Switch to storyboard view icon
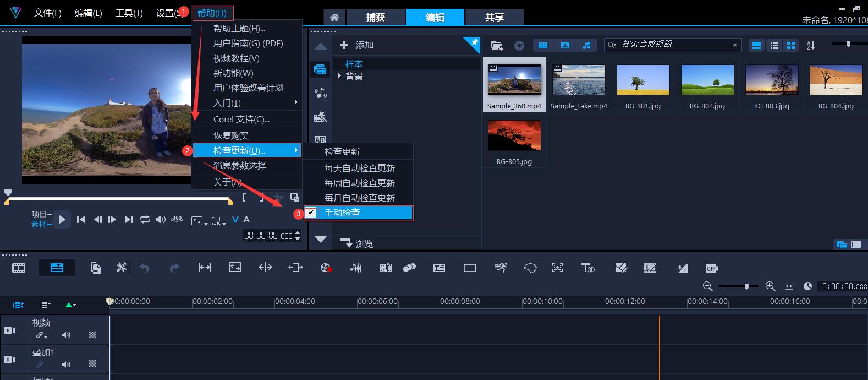This screenshot has width=868, height=380. pyautogui.click(x=19, y=268)
